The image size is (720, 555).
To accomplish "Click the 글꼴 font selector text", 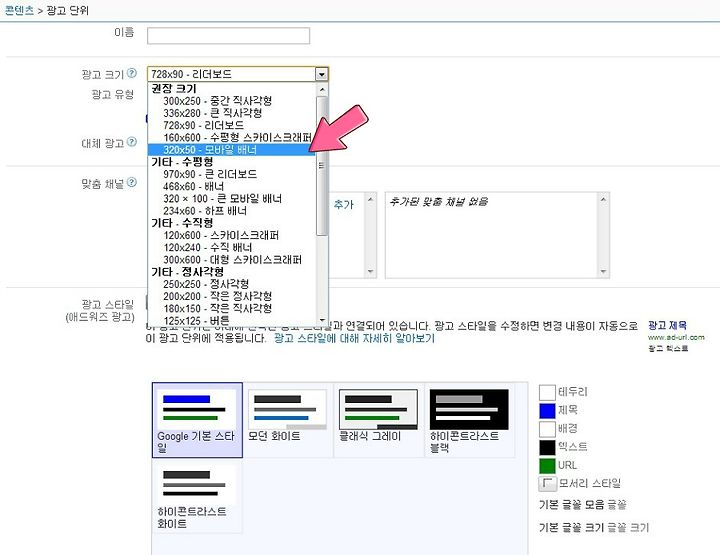I will click(x=617, y=505).
